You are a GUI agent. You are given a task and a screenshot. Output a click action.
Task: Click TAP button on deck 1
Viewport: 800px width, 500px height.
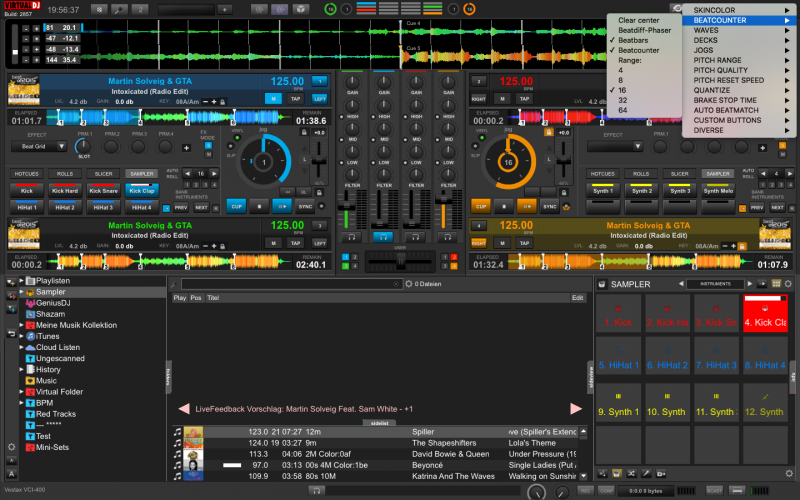295,98
